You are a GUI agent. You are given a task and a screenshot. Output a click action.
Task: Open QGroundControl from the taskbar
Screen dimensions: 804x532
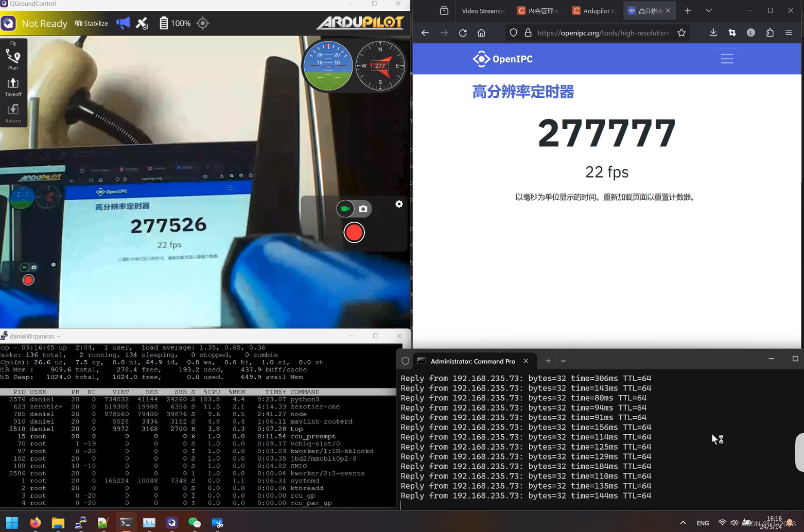point(172,523)
